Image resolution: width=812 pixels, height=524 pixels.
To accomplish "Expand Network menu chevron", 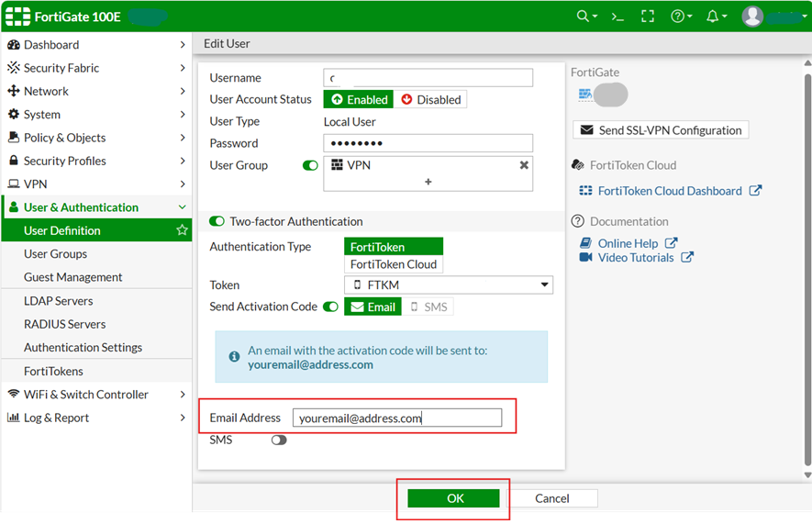I will pyautogui.click(x=183, y=91).
